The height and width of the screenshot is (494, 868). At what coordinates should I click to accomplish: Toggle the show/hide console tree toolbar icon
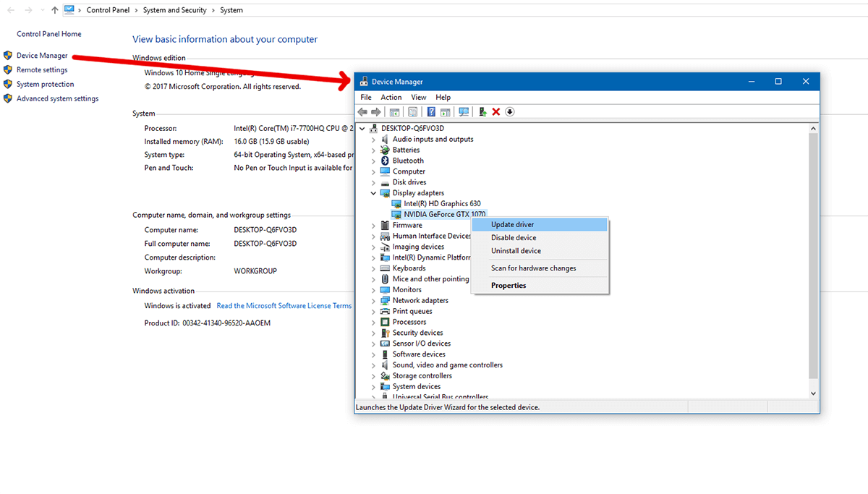(x=394, y=111)
